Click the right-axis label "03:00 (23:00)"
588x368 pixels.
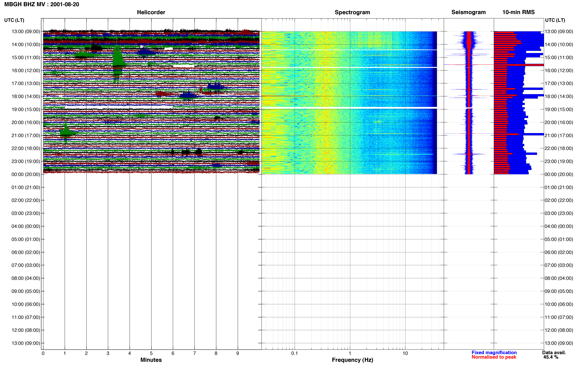pyautogui.click(x=559, y=213)
